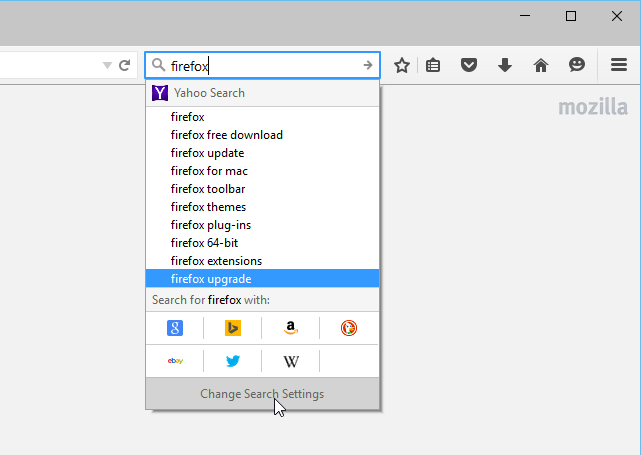Image resolution: width=641 pixels, height=455 pixels.
Task: Select 'firefox update' suggestion
Action: point(262,153)
